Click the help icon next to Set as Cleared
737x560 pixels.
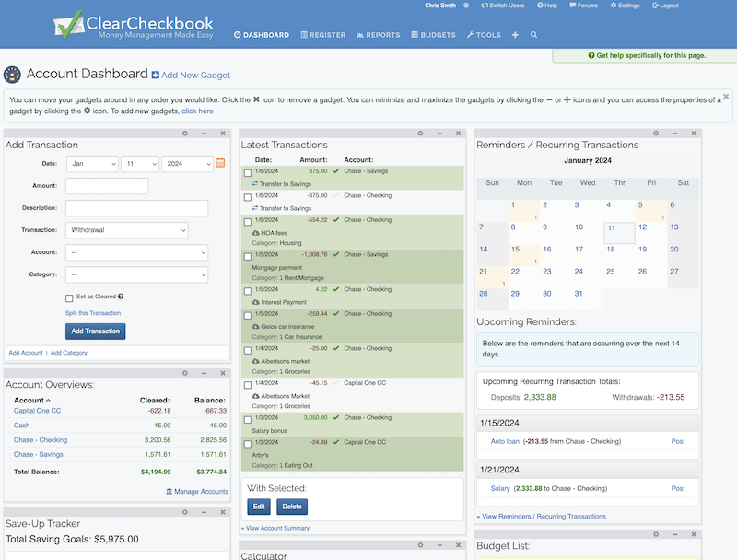pyautogui.click(x=123, y=297)
